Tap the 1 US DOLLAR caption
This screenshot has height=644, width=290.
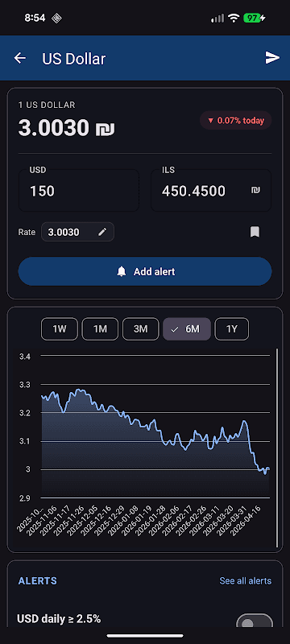pos(47,105)
